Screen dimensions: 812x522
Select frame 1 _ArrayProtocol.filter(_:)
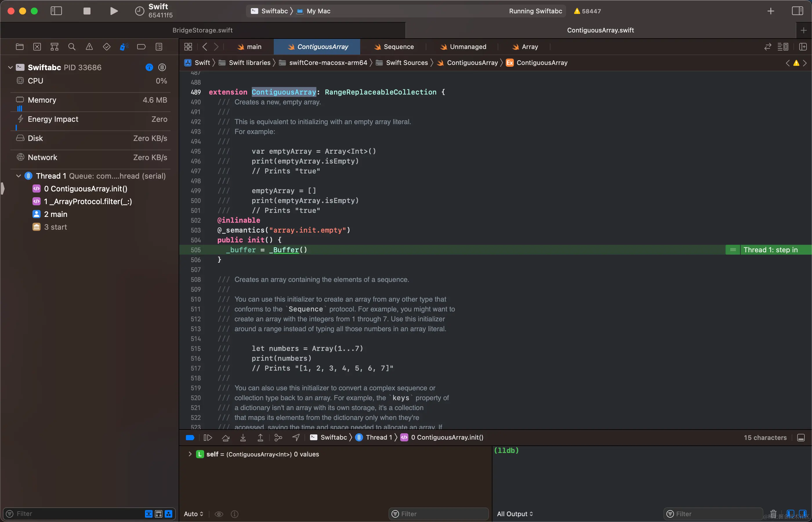pyautogui.click(x=88, y=202)
